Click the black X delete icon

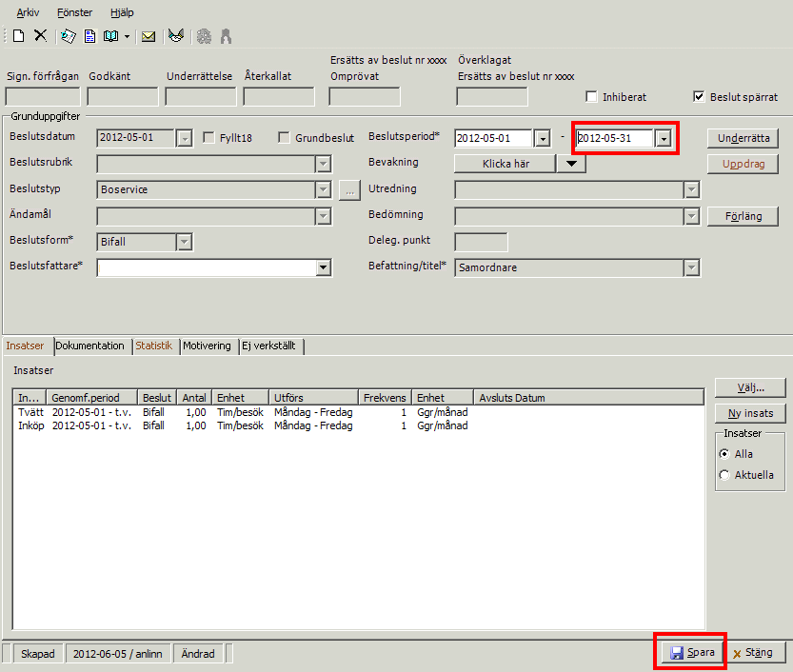[40, 35]
